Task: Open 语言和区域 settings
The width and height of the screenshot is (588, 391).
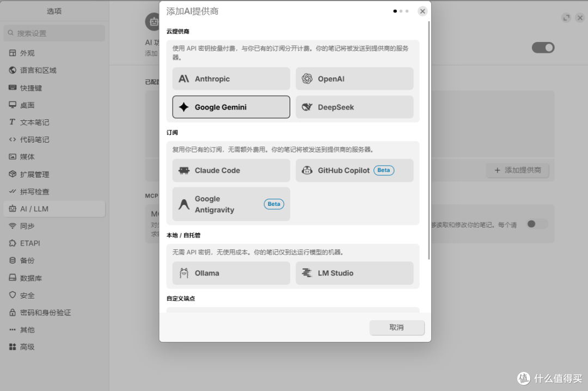Action: click(54, 70)
